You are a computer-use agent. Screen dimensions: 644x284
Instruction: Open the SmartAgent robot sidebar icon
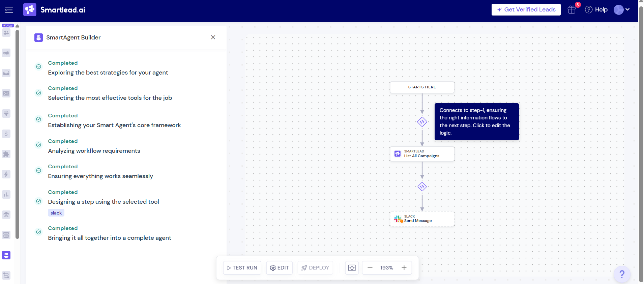6,255
